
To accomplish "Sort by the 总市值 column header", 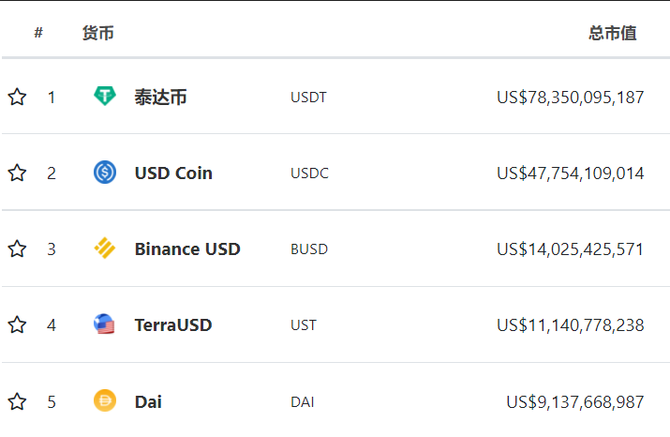I will coord(613,33).
